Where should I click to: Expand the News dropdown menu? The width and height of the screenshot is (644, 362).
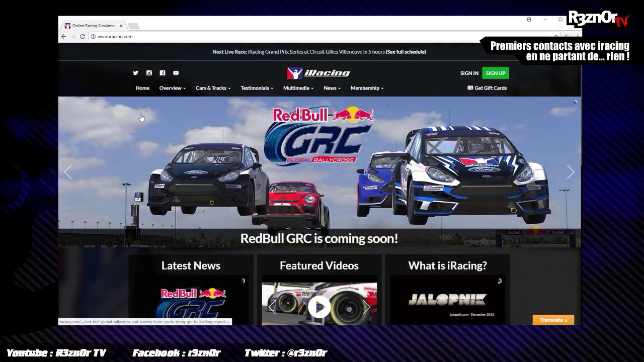[x=332, y=88]
